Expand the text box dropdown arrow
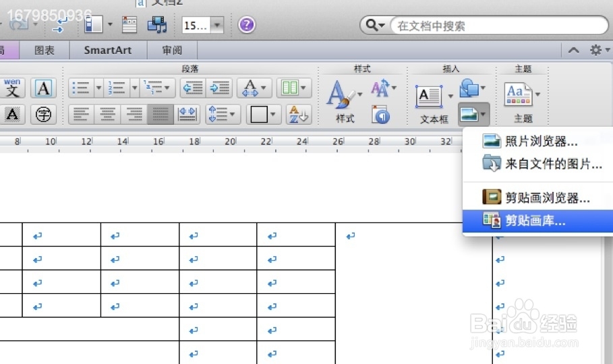The height and width of the screenshot is (364, 613). 450,96
